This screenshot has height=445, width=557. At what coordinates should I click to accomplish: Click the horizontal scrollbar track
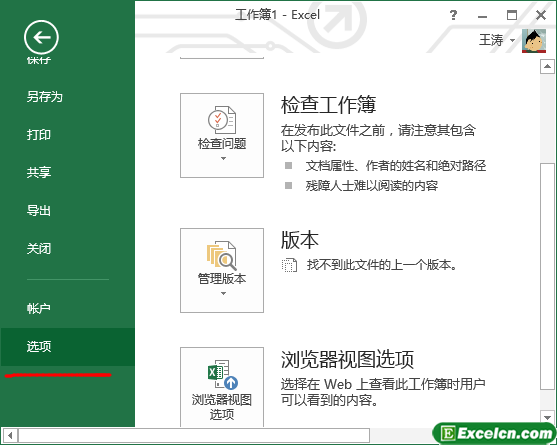tap(401, 435)
